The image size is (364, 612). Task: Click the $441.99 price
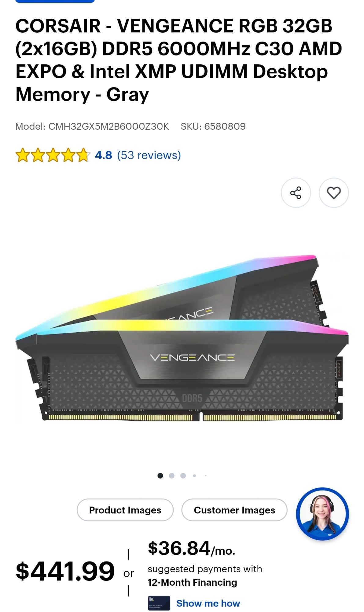pos(65,571)
